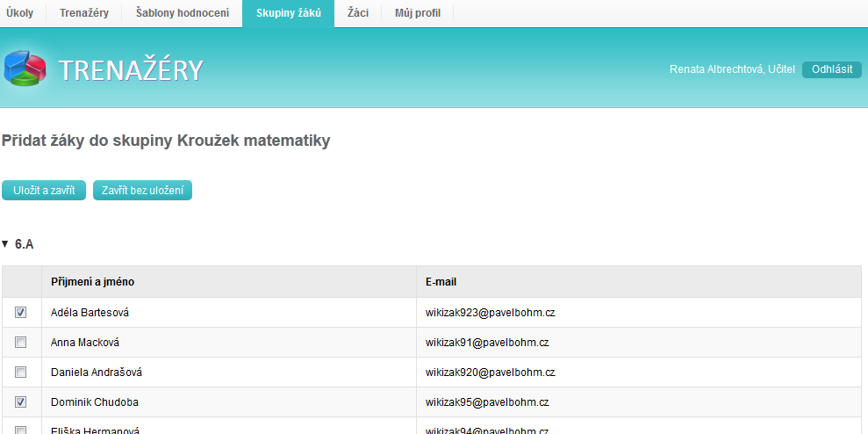This screenshot has width=868, height=434.
Task: Click the TRENAŽÉRY title text in banner
Action: click(131, 70)
